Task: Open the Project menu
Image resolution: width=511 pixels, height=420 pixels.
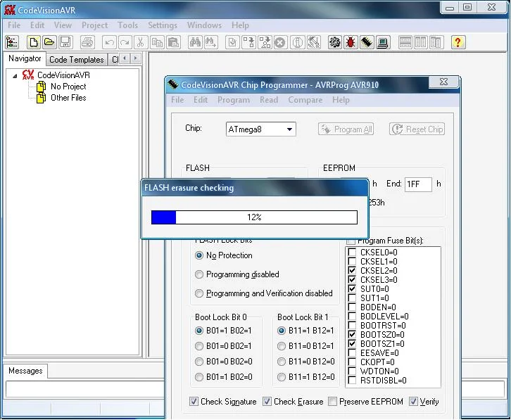Action: 94,25
